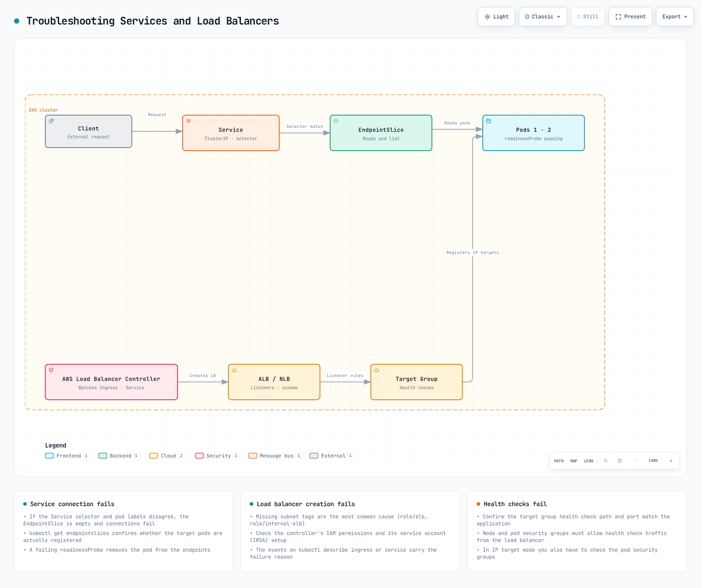Select the Target Group node
The width and height of the screenshot is (701, 588).
tap(417, 382)
